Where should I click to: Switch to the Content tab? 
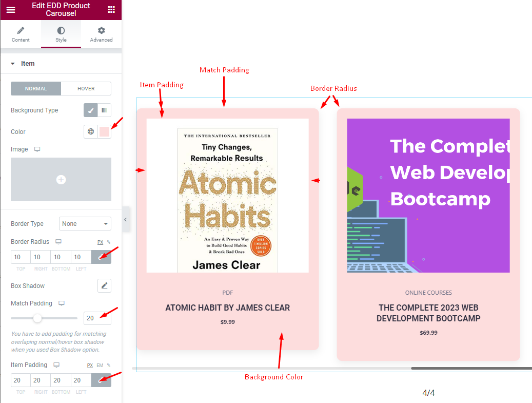click(21, 34)
